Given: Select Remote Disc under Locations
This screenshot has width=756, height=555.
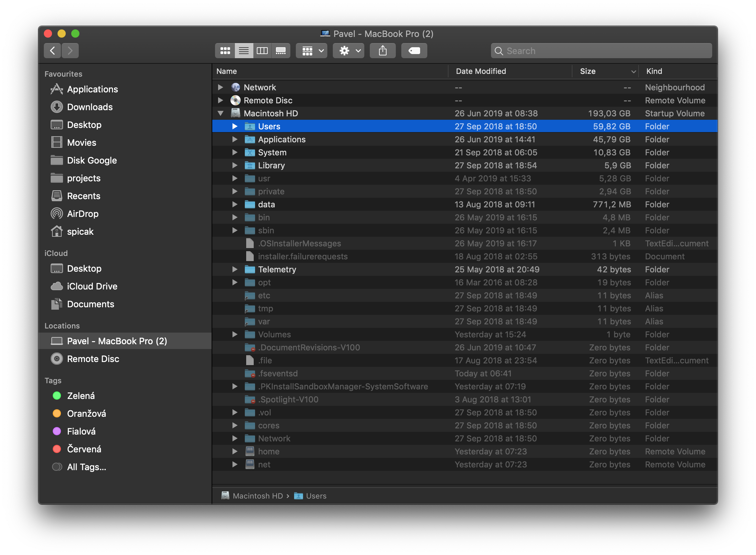Looking at the screenshot, I should [93, 359].
